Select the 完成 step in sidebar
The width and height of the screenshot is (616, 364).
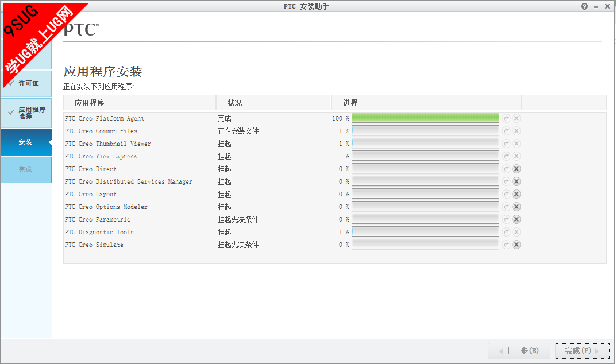point(26,169)
